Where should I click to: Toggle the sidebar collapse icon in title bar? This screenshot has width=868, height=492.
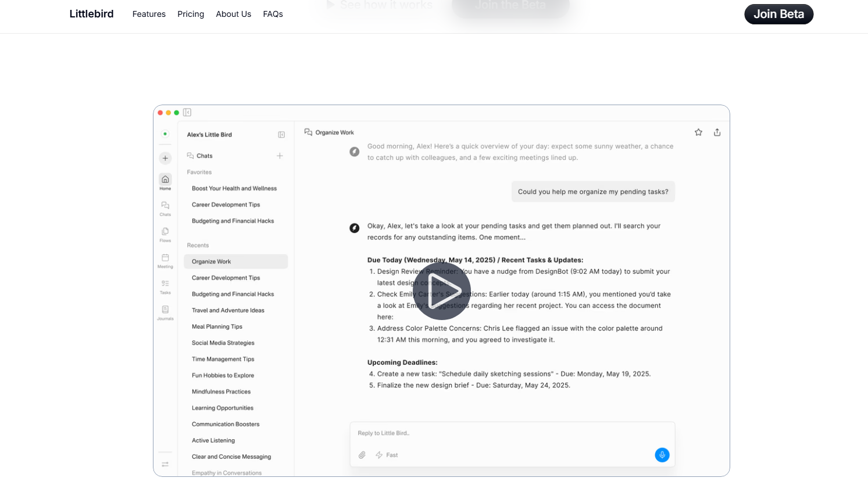click(x=187, y=113)
